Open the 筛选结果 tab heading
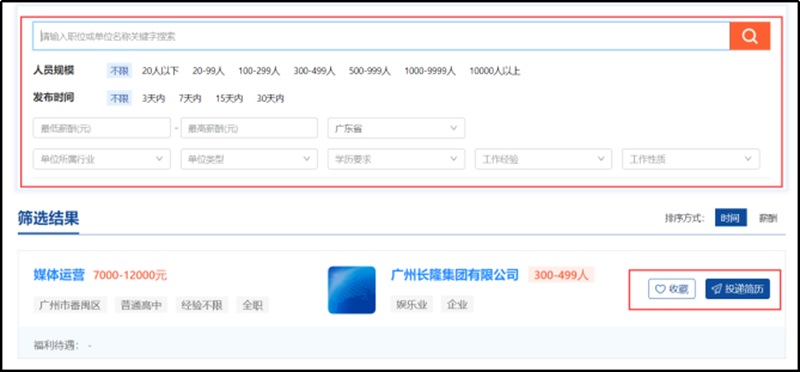800x372 pixels. coord(48,219)
